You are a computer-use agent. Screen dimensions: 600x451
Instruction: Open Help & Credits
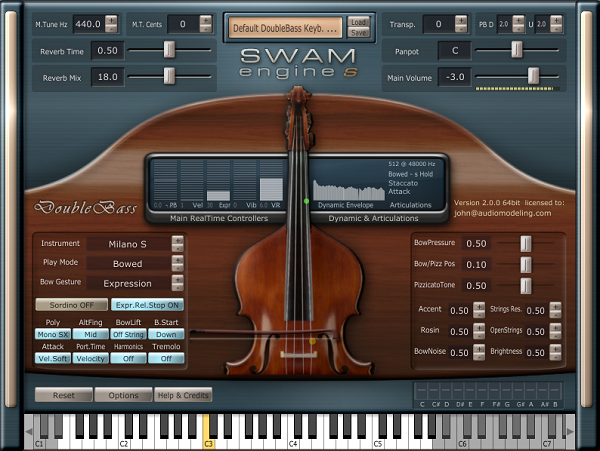183,395
